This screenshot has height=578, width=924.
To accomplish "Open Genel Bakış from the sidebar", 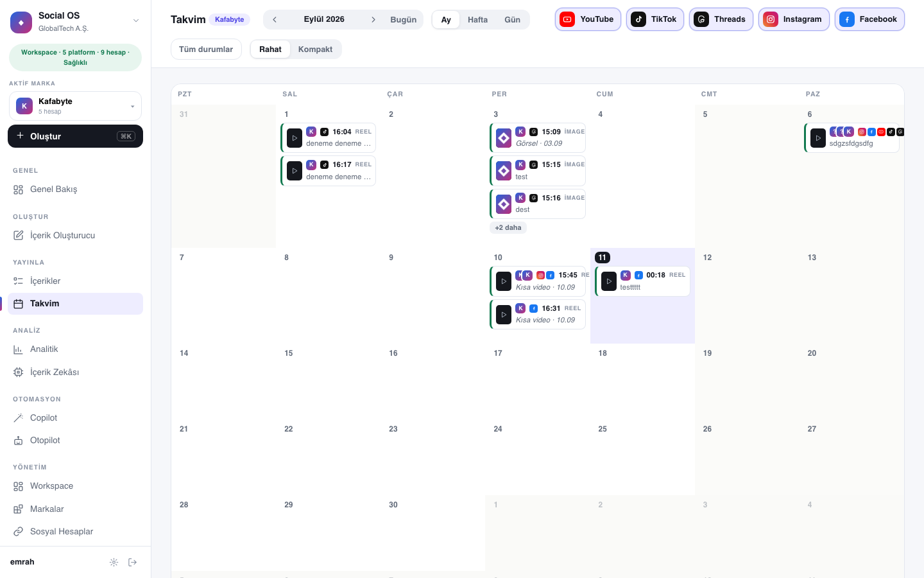I will click(75, 189).
